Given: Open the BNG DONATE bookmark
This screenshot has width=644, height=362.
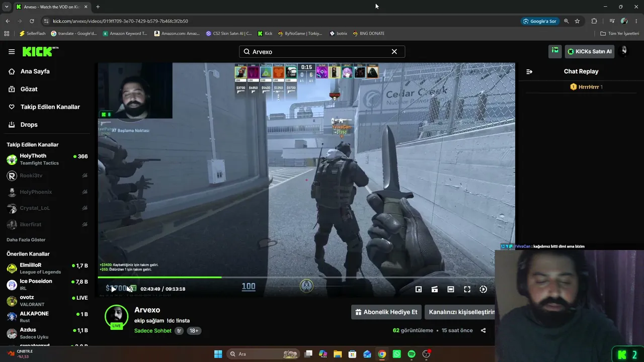Looking at the screenshot, I should (368, 34).
